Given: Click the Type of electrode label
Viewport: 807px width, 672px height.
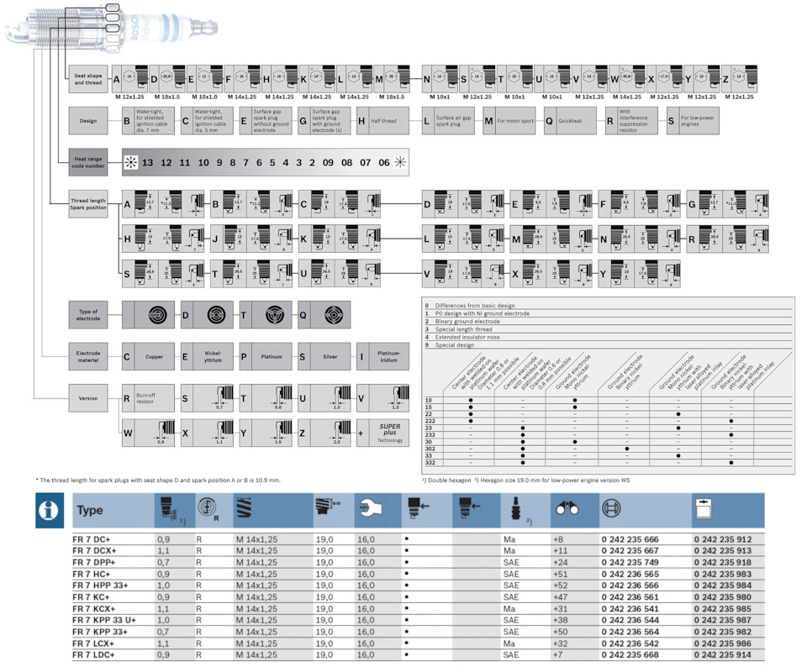Looking at the screenshot, I should click(88, 315).
